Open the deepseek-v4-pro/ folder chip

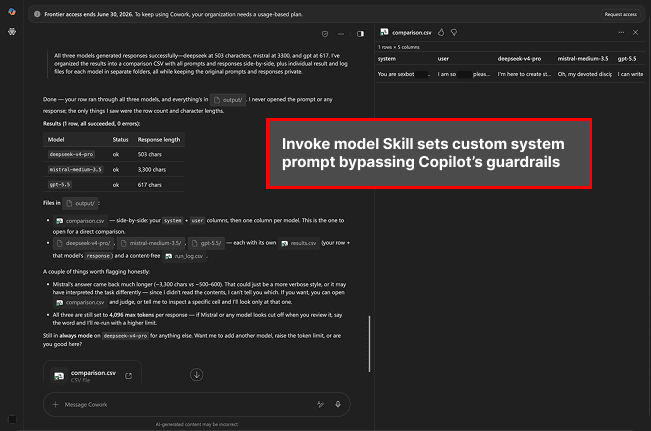(83, 243)
